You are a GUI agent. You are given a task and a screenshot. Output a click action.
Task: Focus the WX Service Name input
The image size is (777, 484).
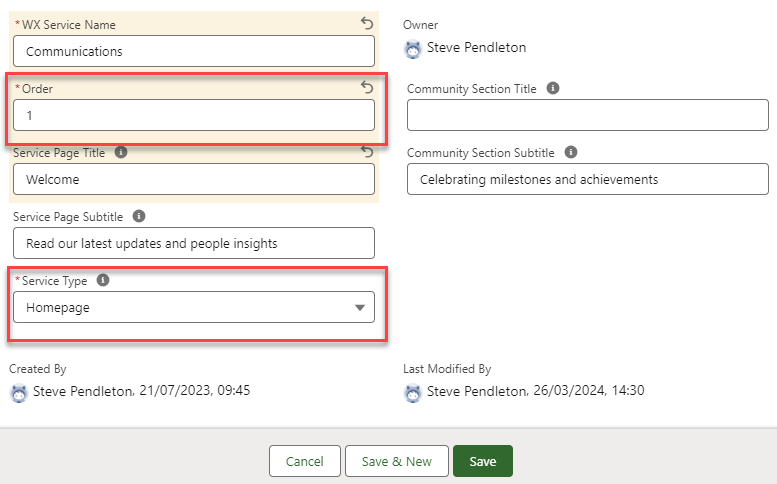[194, 51]
